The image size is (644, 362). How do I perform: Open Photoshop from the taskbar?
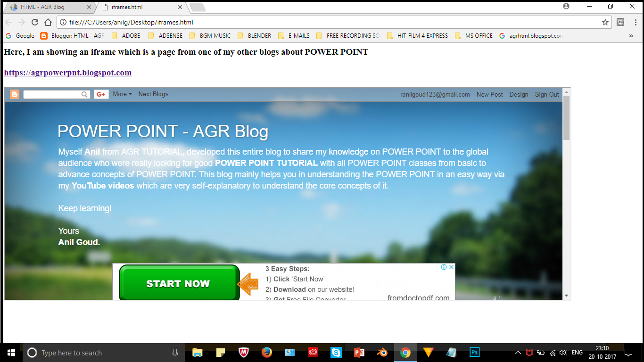[475, 353]
